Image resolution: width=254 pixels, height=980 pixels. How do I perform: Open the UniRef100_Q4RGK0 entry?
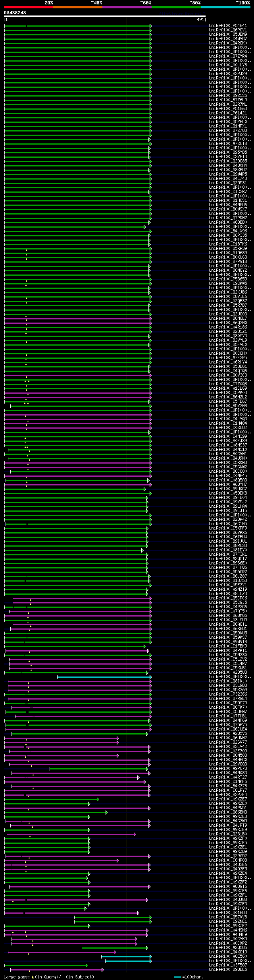(x=228, y=43)
